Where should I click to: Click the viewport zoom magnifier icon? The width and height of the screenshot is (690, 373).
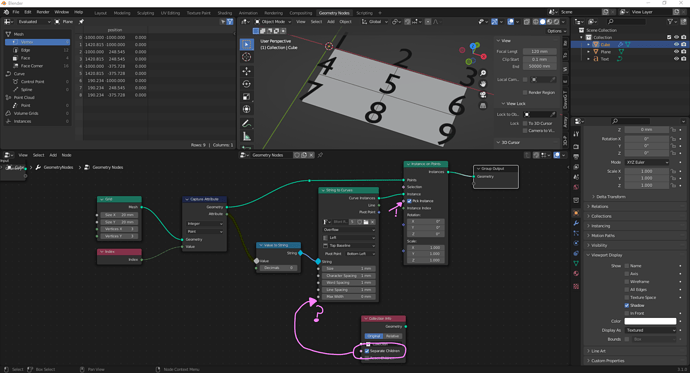point(483,73)
